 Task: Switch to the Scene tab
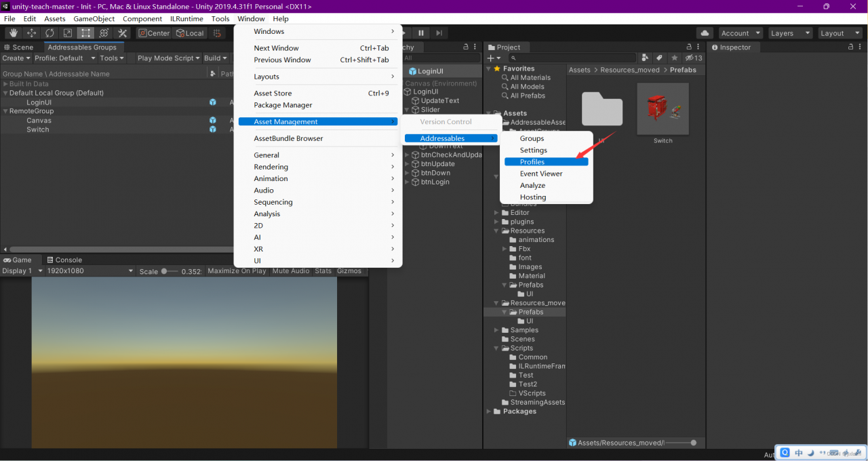coord(18,47)
